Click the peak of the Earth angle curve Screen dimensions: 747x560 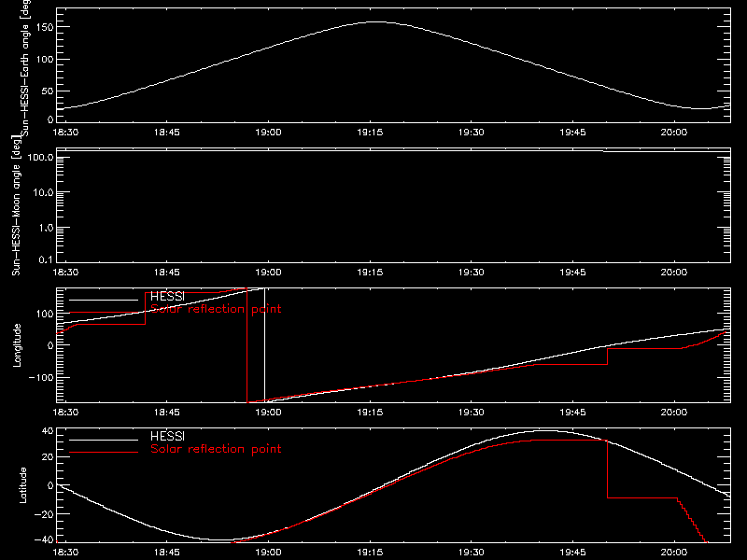pos(376,21)
